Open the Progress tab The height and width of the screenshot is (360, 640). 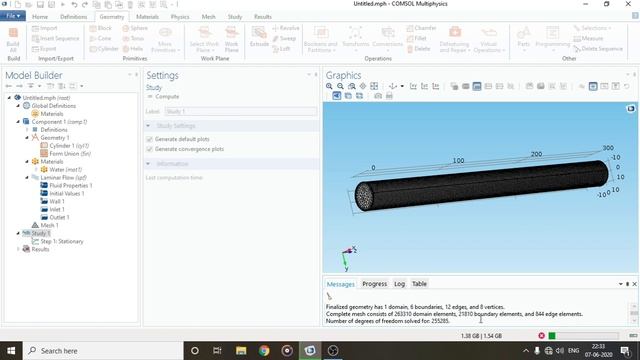(x=375, y=284)
